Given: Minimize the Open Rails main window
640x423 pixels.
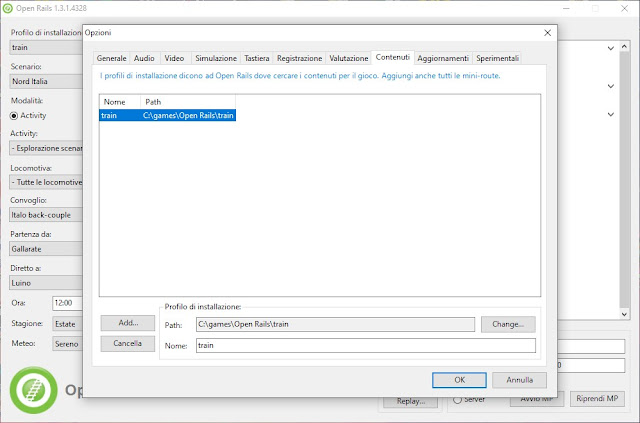Looking at the screenshot, I should (566, 8).
